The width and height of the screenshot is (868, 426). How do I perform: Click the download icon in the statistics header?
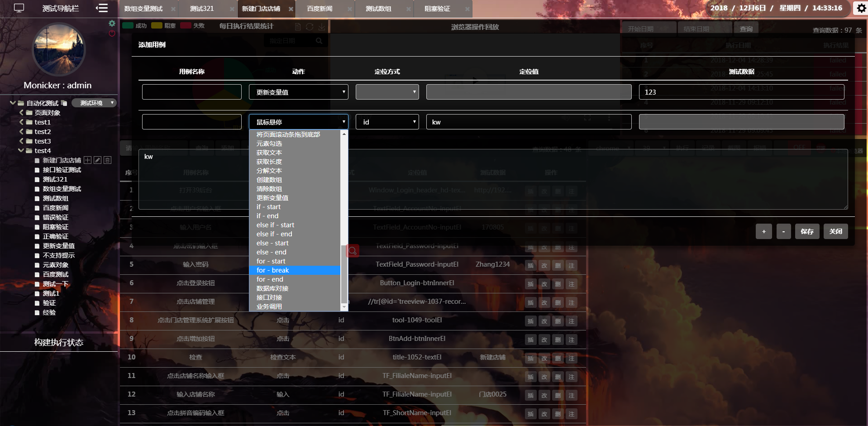point(322,27)
